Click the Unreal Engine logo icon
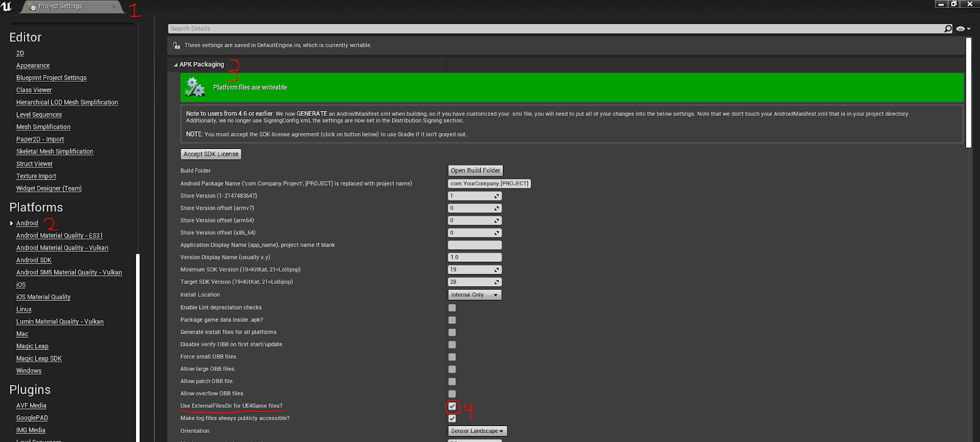The width and height of the screenshot is (980, 442). [7, 6]
